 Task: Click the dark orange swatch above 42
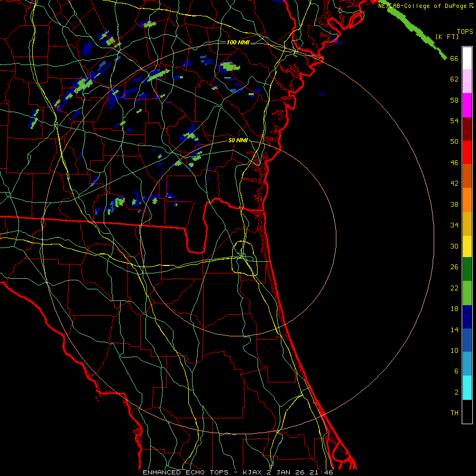point(467,176)
